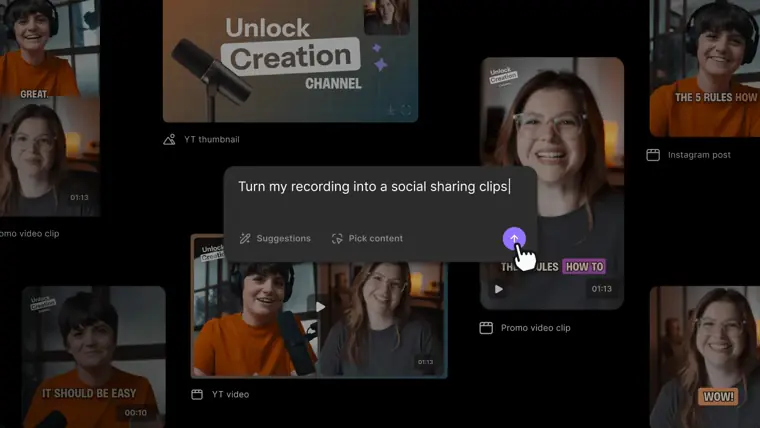Screen dimensions: 760x428
Task: Open the IT SHOULD BE EASY video card
Action: (x=94, y=357)
